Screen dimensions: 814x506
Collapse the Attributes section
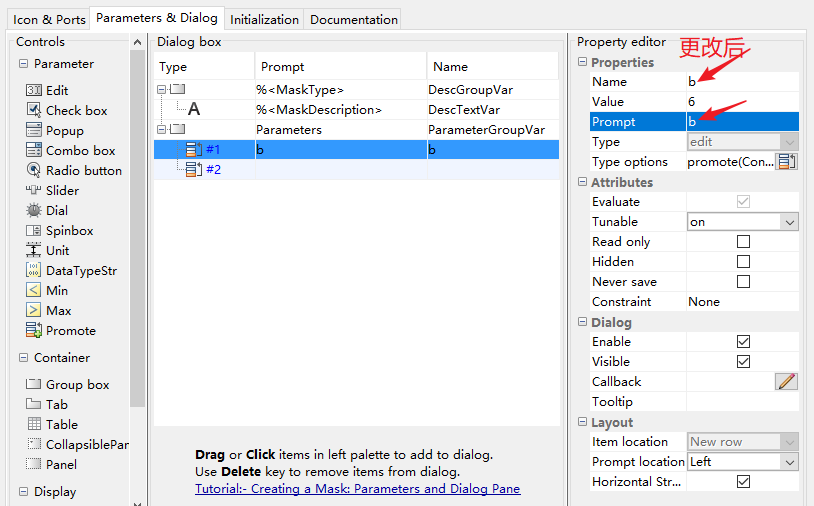pyautogui.click(x=582, y=182)
